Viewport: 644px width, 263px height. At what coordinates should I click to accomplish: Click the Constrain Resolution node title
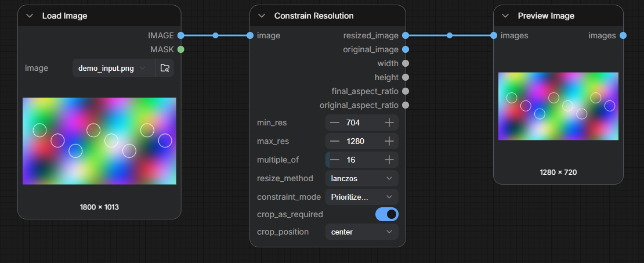pyautogui.click(x=314, y=16)
